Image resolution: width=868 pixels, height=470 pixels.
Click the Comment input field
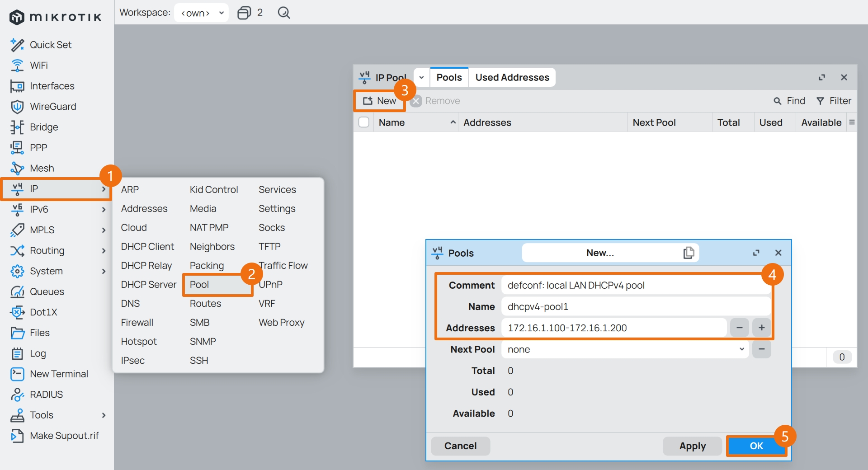(x=636, y=285)
